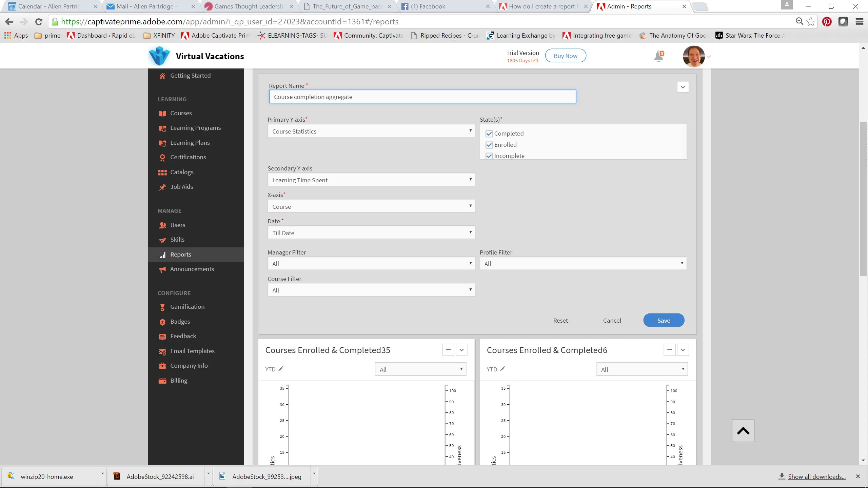868x488 pixels.
Task: Open the Primary Y-axis Course Statistics dropdown
Action: (371, 131)
